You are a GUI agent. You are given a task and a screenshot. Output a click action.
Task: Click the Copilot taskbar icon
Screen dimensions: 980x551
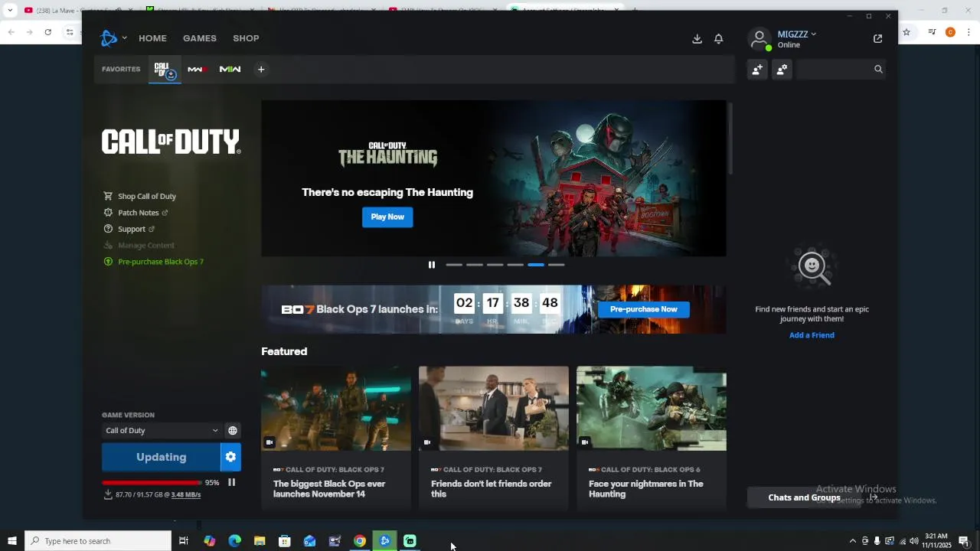click(x=209, y=541)
